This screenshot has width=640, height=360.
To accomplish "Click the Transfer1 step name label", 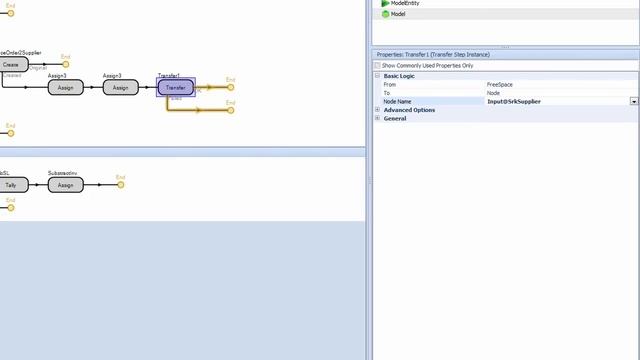I will [x=169, y=76].
